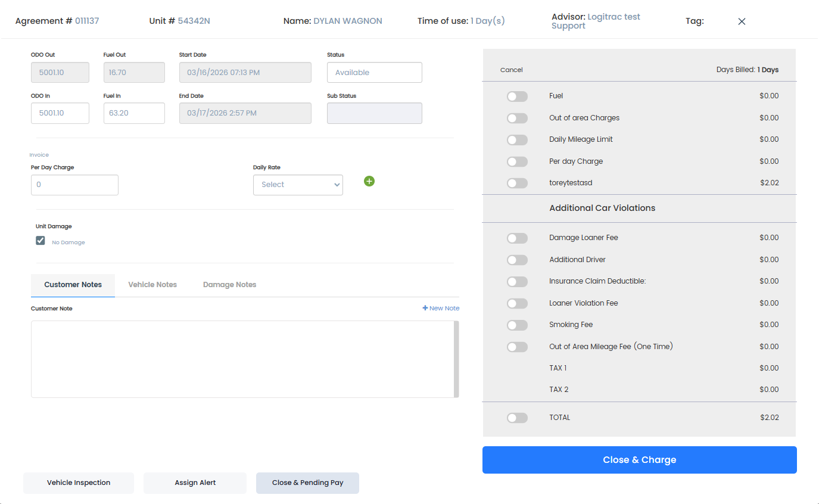Open Vehicle Inspection

click(79, 483)
